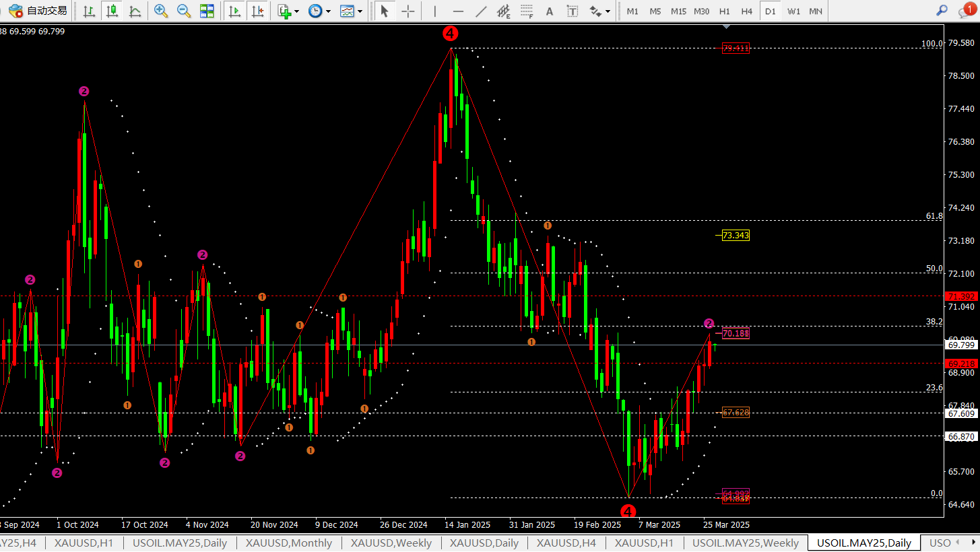Set timeframe to H4
The height and width of the screenshot is (552, 980).
(x=746, y=11)
